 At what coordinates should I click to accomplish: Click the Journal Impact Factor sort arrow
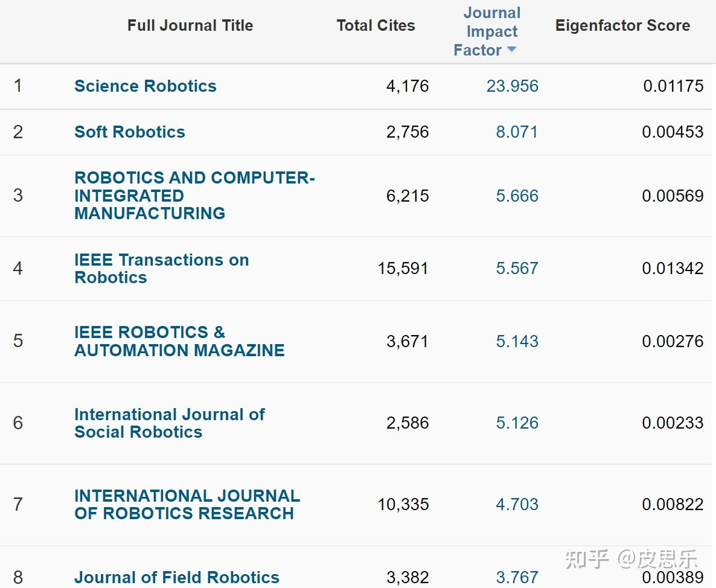click(511, 50)
